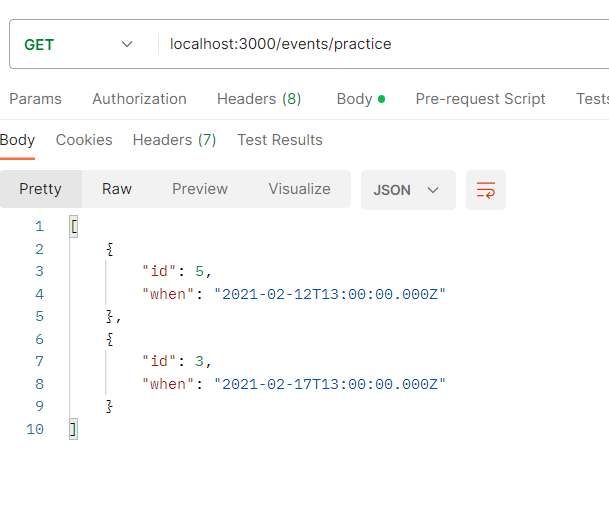Toggle the wrap lines icon
This screenshot has width=609, height=505.
click(x=486, y=189)
